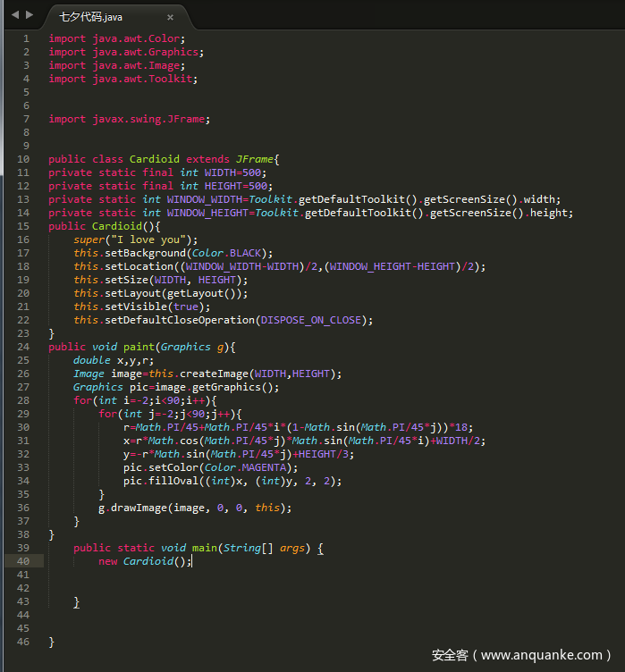
Task: Click the www.anquanke.com watermark text
Action: click(542, 655)
